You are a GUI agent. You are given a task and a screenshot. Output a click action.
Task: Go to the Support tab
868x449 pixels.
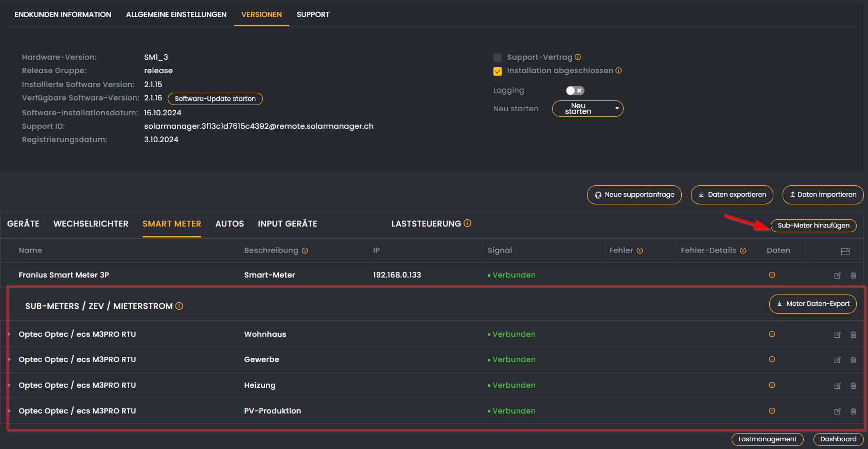[x=313, y=14]
